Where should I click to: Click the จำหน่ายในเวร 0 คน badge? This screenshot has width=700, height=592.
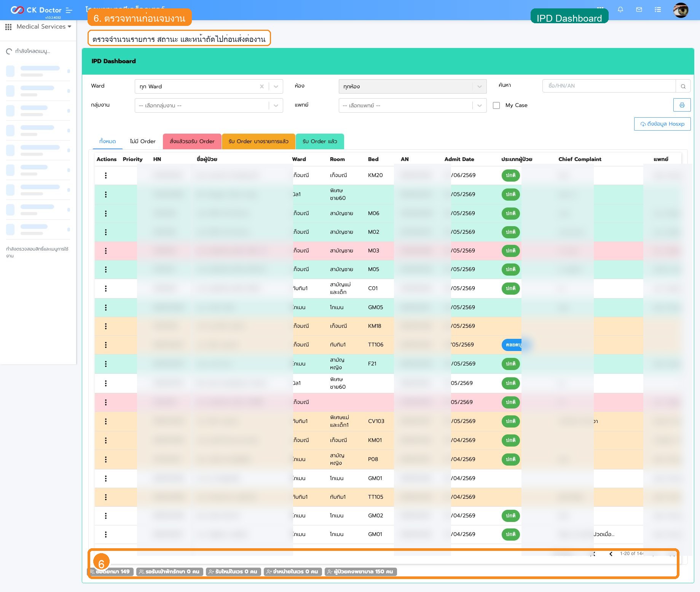pyautogui.click(x=293, y=571)
